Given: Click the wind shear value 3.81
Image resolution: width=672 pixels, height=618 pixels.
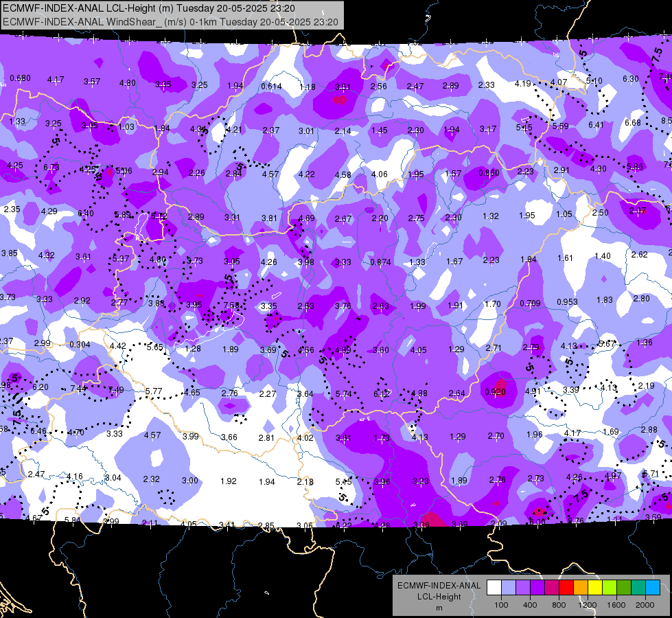Looking at the screenshot, I should (269, 218).
